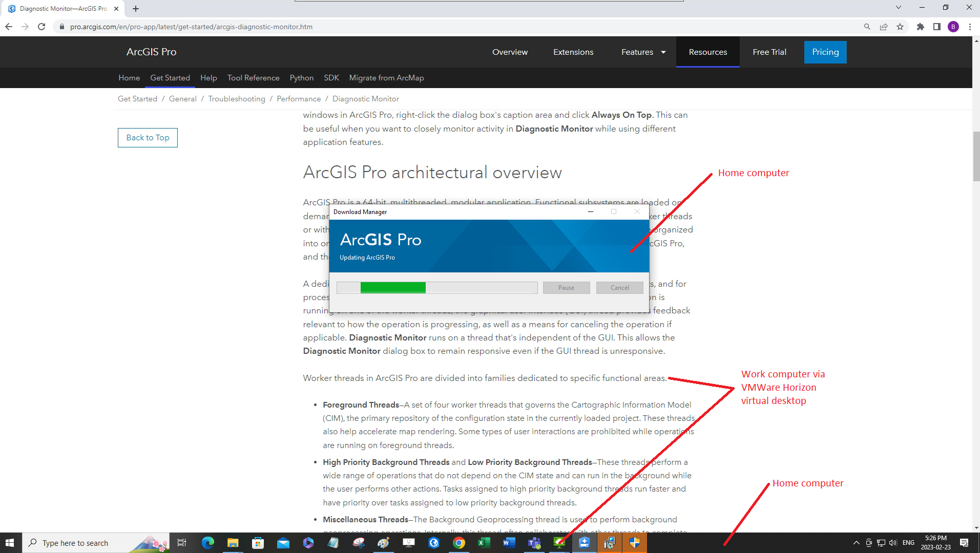The height and width of the screenshot is (553, 980).
Task: Open Excel from the taskbar
Action: click(484, 543)
